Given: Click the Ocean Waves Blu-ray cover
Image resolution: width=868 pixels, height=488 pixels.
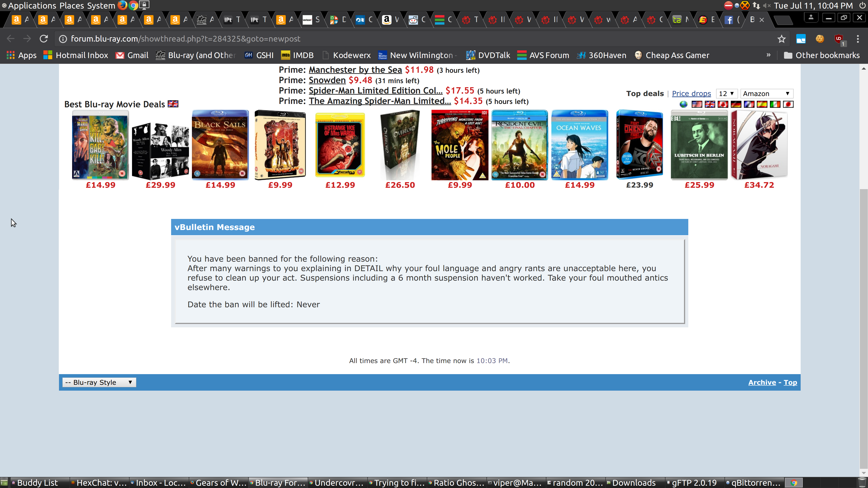Looking at the screenshot, I should (580, 145).
